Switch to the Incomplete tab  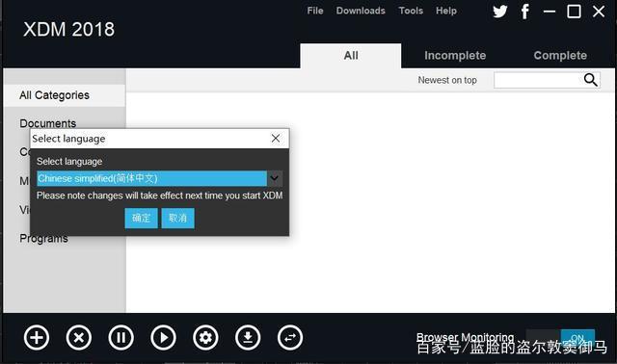[455, 56]
